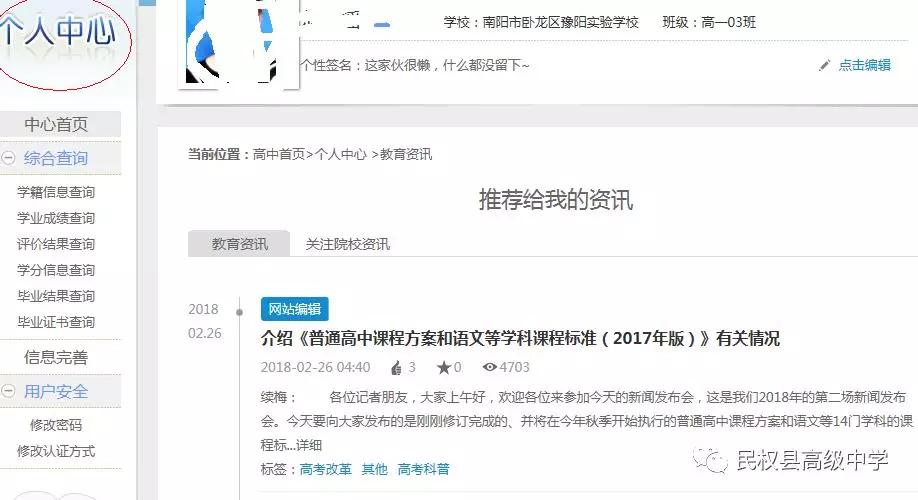The height and width of the screenshot is (500, 918).
Task: Click 高中首页 in the breadcrumb
Action: pyautogui.click(x=278, y=154)
